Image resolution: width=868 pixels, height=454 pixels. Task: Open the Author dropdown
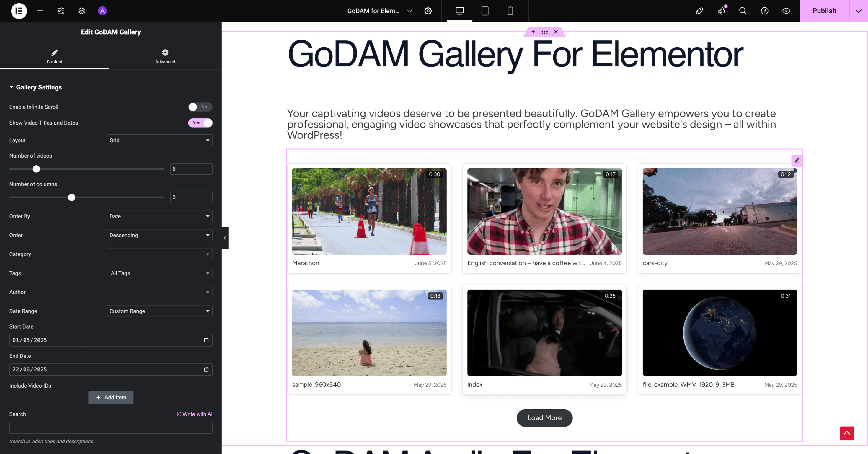pyautogui.click(x=159, y=292)
